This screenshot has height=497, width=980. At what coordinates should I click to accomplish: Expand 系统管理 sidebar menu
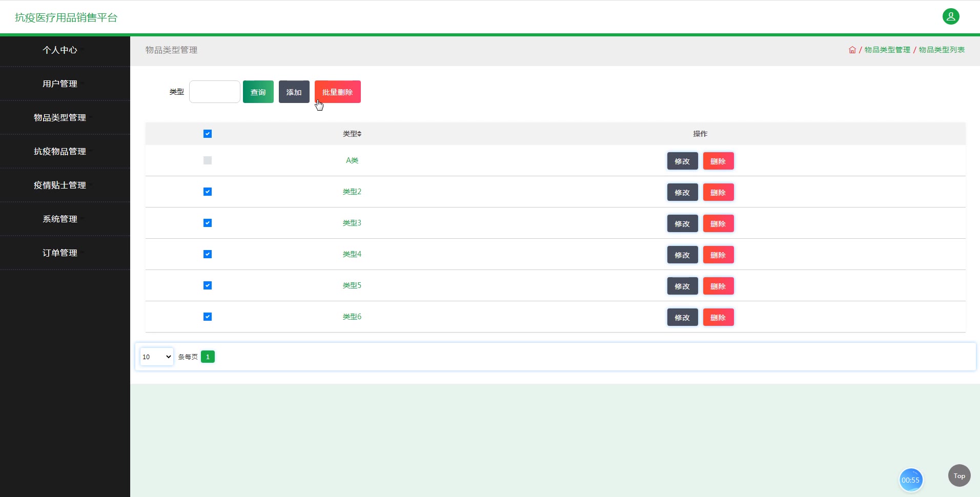(x=65, y=219)
